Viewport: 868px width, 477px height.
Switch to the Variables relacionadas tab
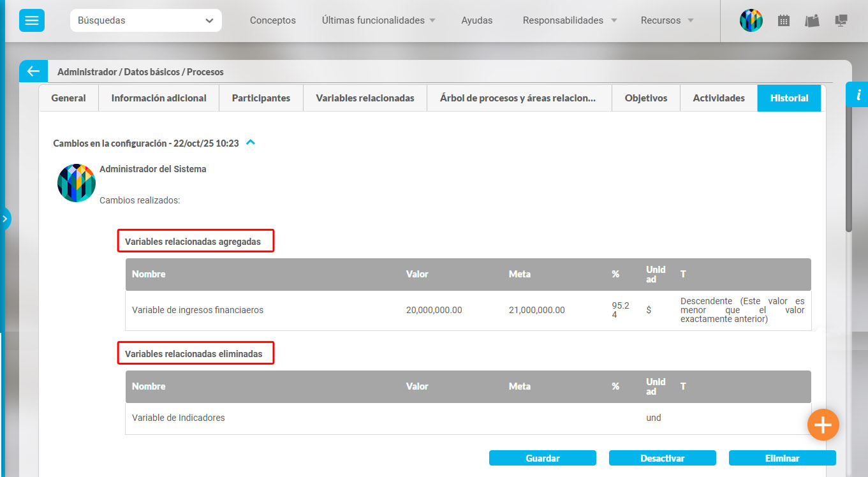(364, 98)
